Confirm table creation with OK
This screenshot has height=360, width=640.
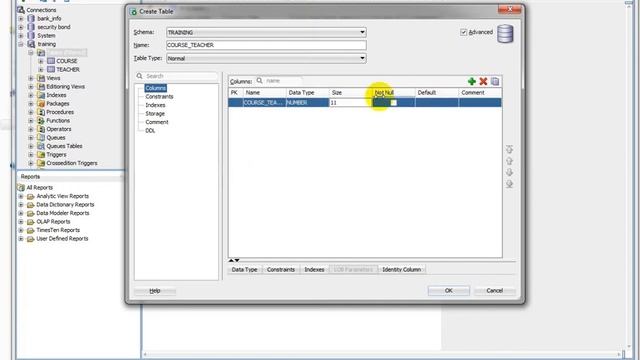click(449, 291)
